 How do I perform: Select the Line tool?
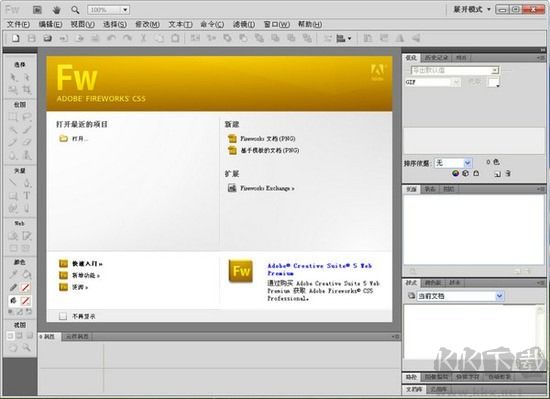[x=13, y=183]
